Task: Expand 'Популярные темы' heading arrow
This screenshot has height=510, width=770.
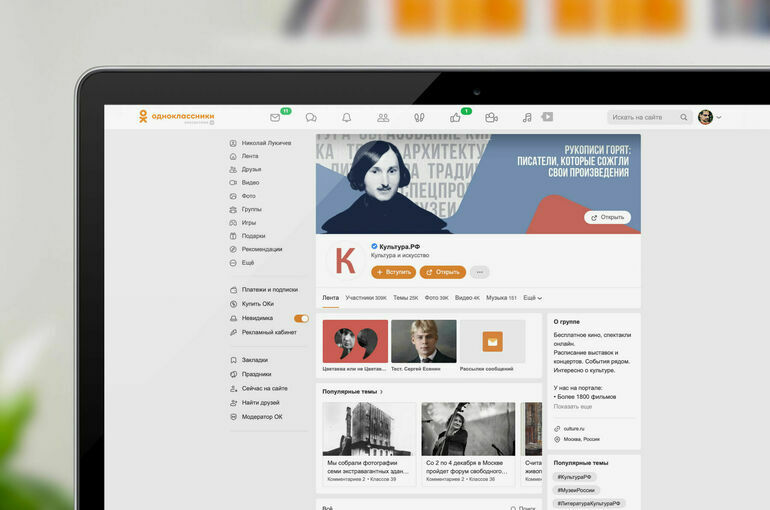Action: click(x=382, y=392)
